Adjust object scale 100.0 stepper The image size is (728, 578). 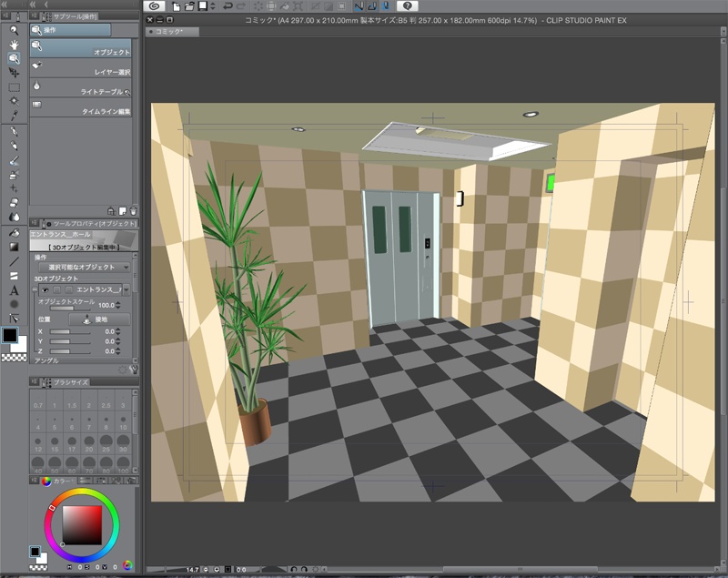[118, 305]
